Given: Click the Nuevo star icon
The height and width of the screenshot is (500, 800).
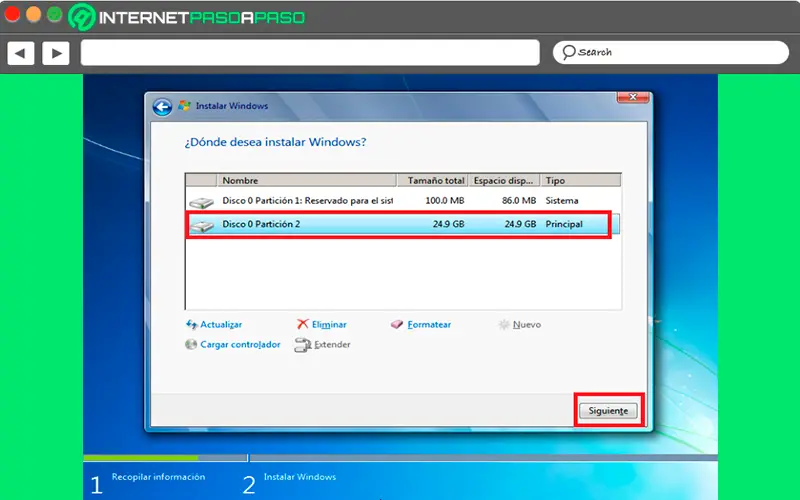Looking at the screenshot, I should [x=504, y=324].
